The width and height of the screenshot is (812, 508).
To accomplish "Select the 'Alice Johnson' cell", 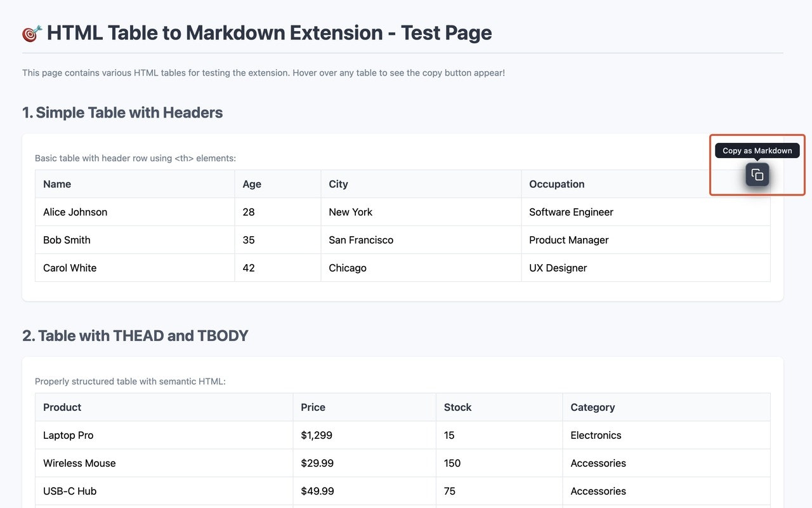I will [x=134, y=212].
